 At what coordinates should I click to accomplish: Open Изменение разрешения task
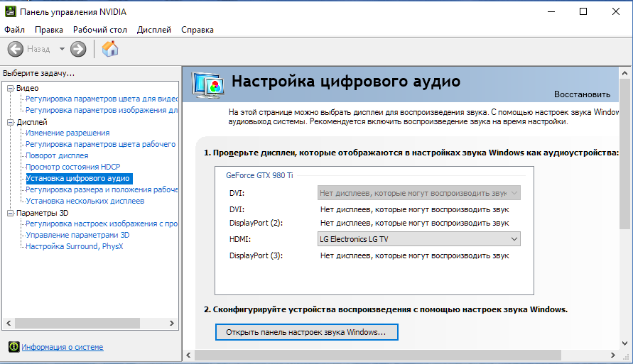(67, 133)
